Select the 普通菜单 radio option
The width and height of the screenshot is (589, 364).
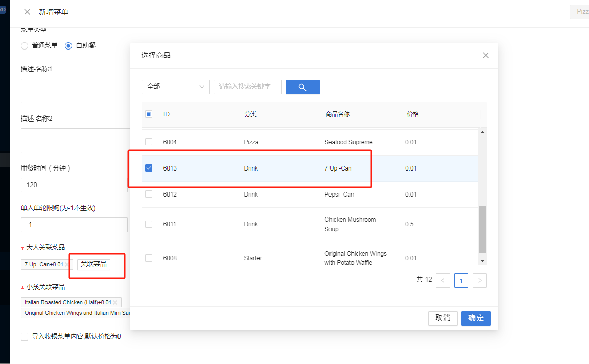[25, 46]
